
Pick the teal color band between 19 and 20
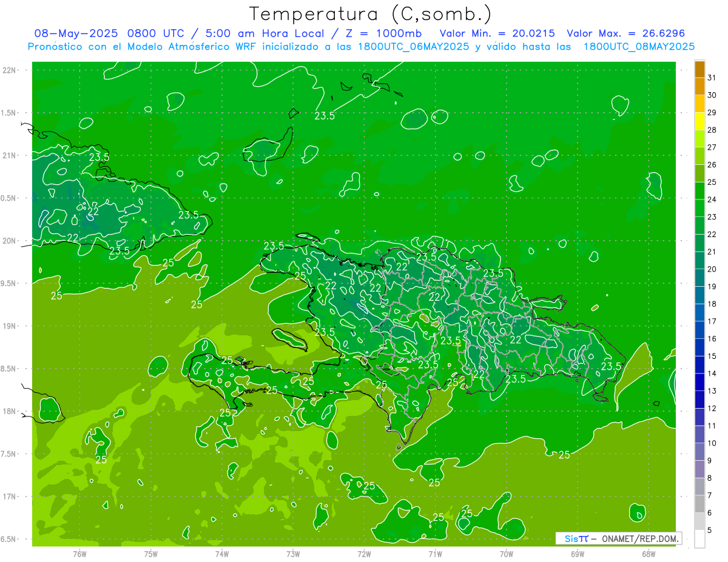[x=699, y=278]
